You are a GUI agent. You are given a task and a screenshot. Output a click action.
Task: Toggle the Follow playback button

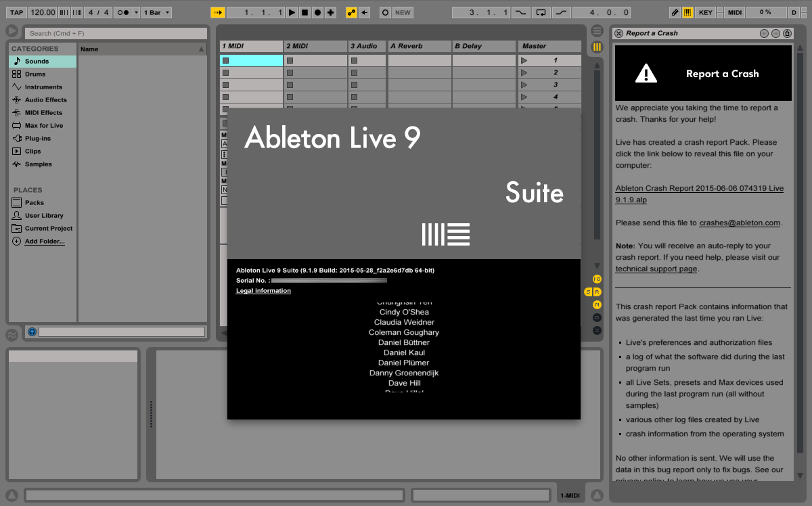click(x=218, y=12)
